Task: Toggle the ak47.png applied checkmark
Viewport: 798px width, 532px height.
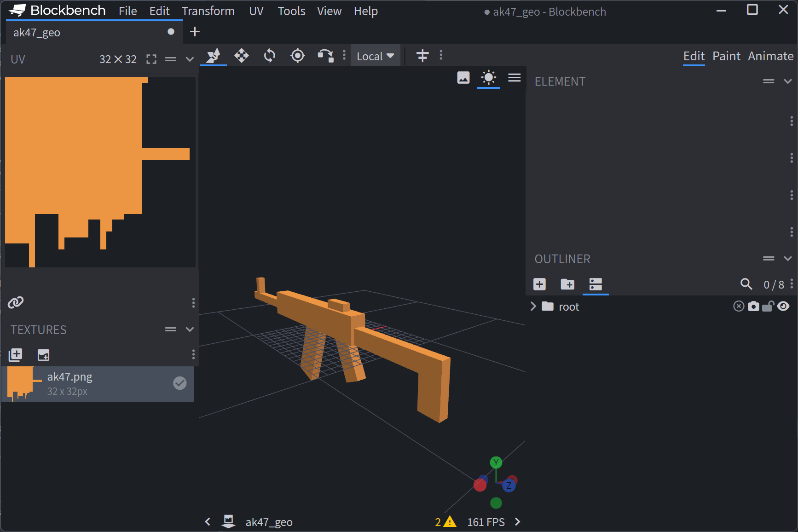Action: point(180,383)
